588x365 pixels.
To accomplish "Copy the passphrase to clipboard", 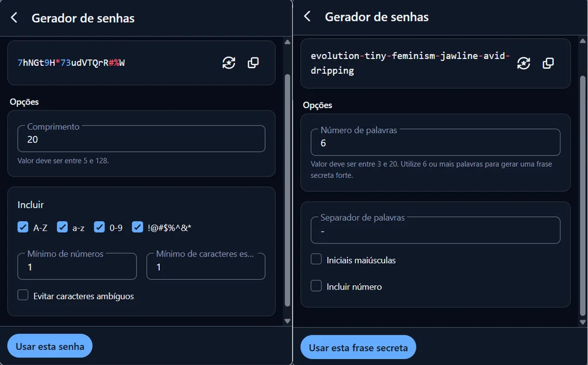I will point(548,63).
